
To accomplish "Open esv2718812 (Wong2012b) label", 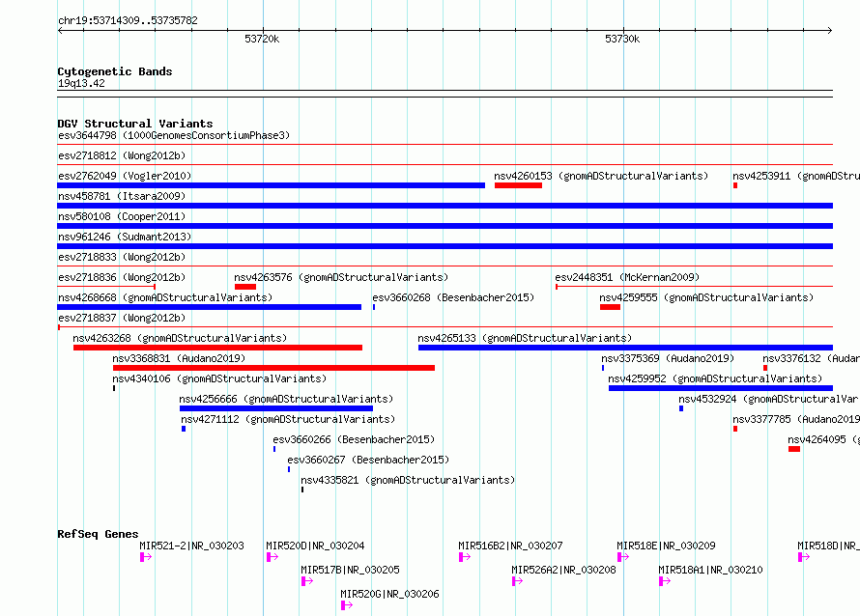I will (122, 155).
